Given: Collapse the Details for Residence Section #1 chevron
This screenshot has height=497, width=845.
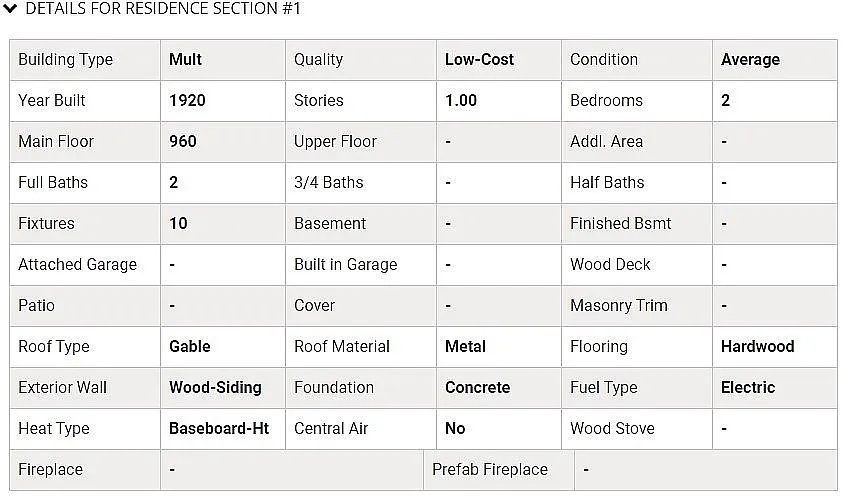Looking at the screenshot, I should [10, 8].
